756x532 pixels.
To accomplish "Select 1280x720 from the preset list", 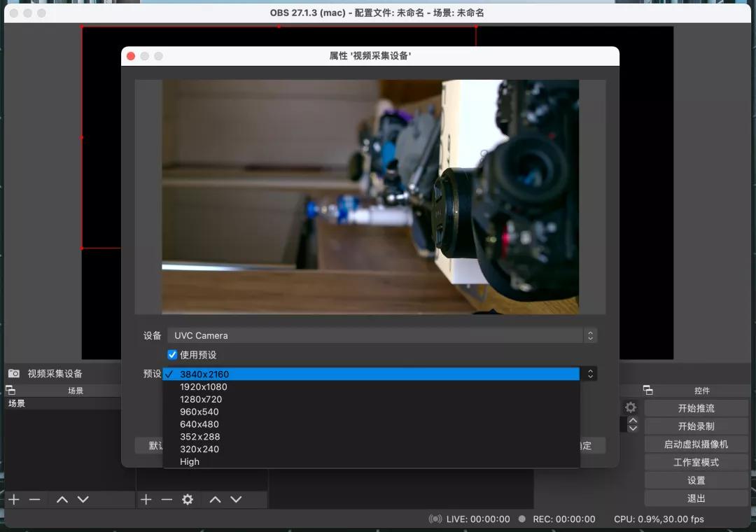I will (201, 399).
